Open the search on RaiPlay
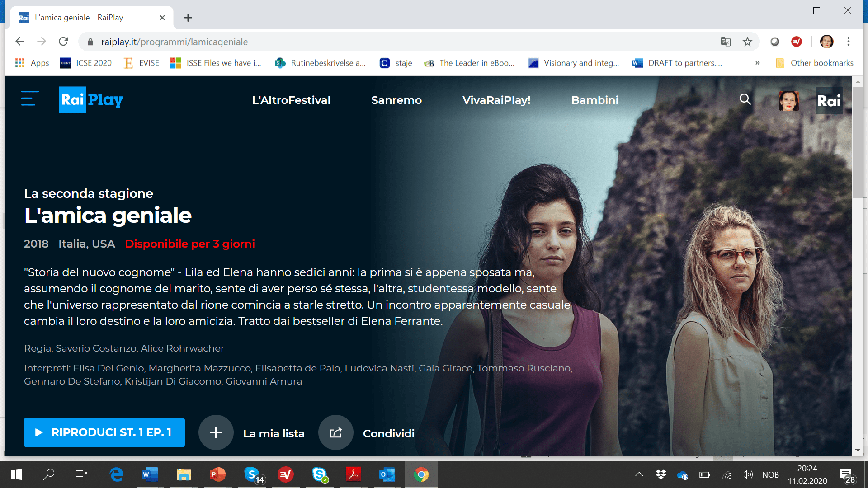 click(745, 99)
